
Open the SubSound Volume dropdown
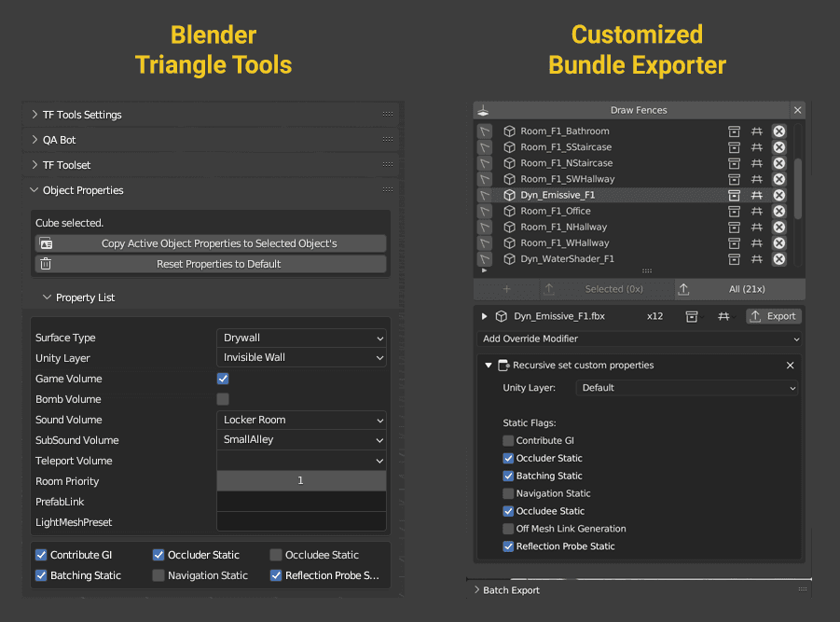coord(301,440)
